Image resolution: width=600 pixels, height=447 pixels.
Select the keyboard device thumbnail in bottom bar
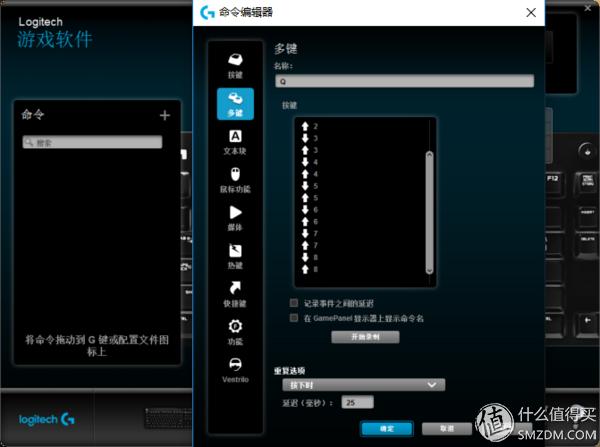pyautogui.click(x=168, y=418)
